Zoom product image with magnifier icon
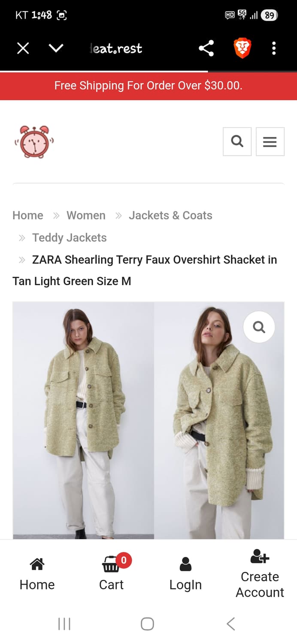Screen dimensions: 297x644 pyautogui.click(x=259, y=327)
